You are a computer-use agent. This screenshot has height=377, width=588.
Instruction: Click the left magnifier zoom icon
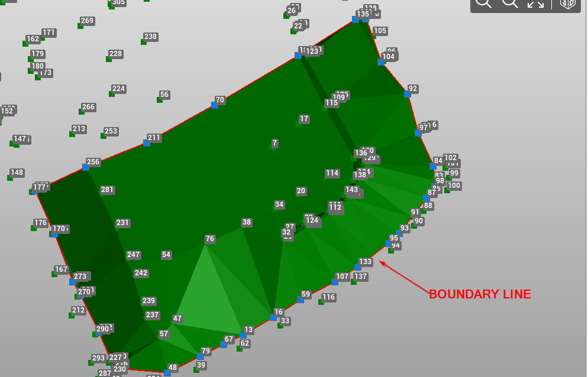(483, 3)
